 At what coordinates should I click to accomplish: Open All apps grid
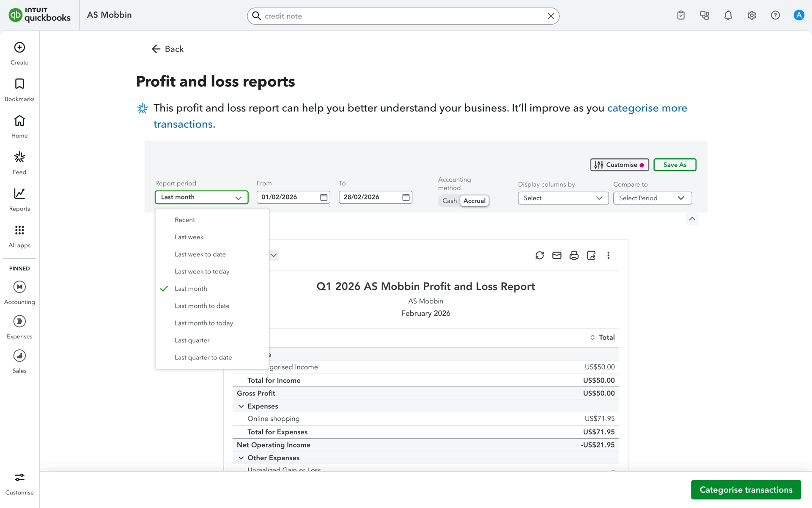[19, 236]
